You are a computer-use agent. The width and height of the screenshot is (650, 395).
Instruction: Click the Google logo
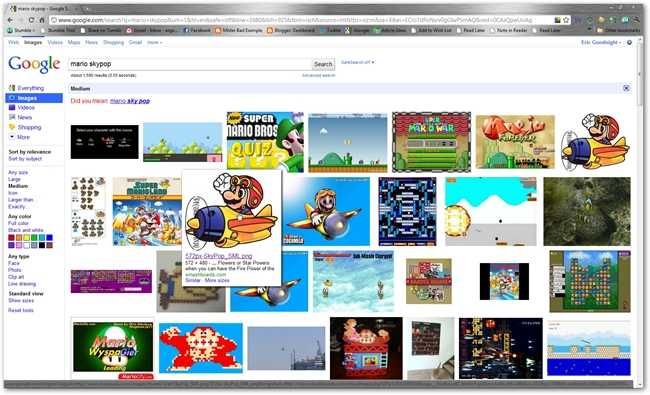point(34,64)
